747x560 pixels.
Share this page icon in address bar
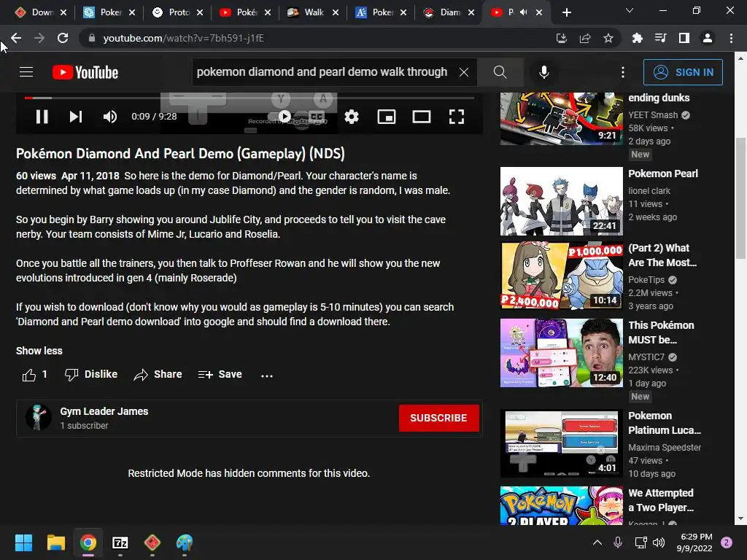coord(585,38)
